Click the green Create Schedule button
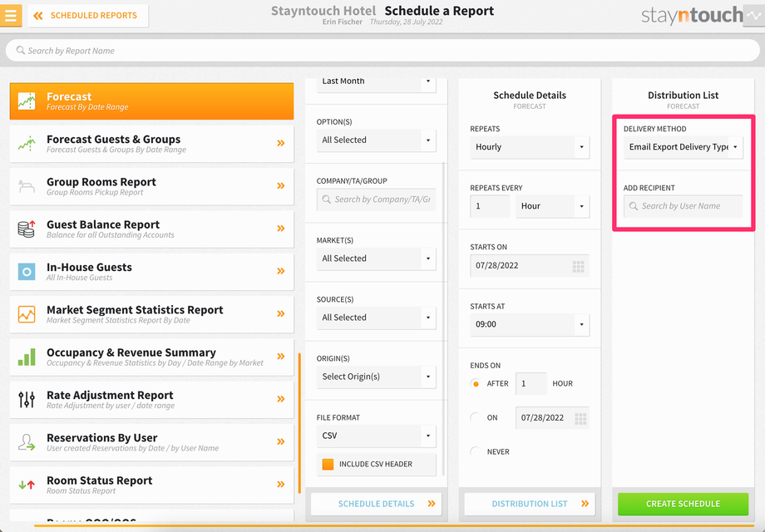This screenshot has height=532, width=765. click(683, 504)
